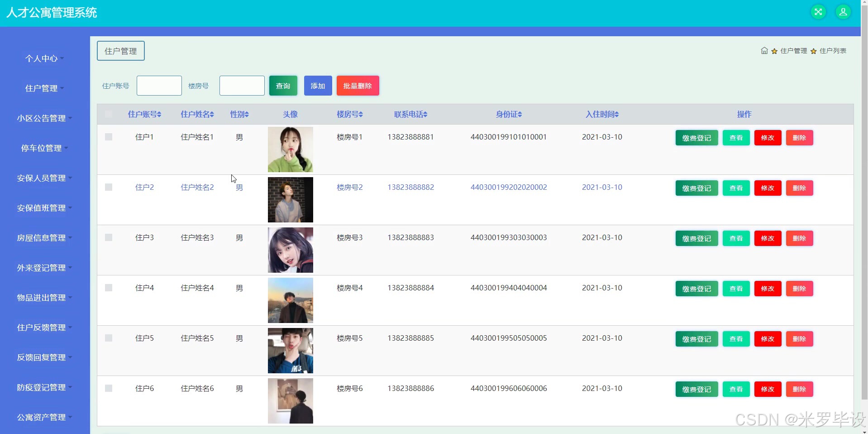Check the checkbox for 住户2 row
868x434 pixels.
pyautogui.click(x=109, y=187)
